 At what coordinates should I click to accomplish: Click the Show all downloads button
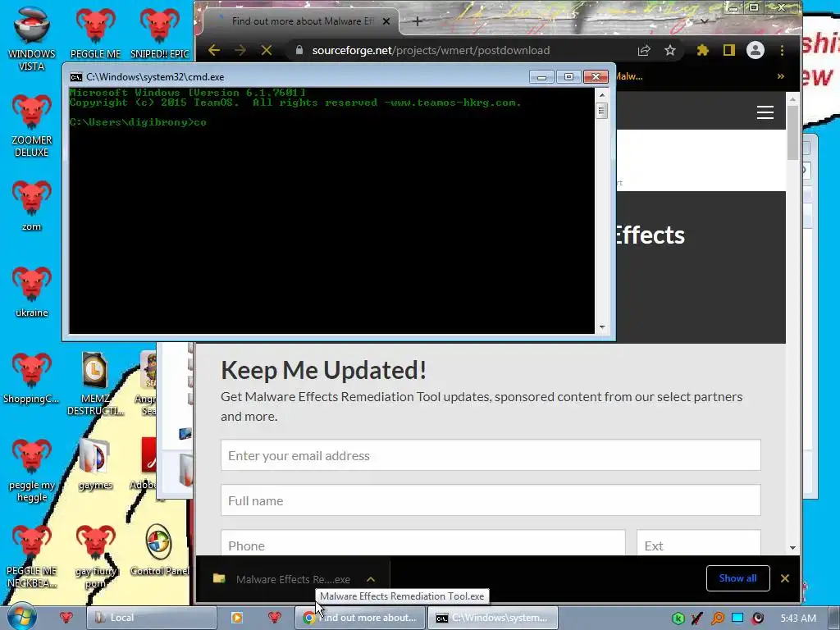737,578
